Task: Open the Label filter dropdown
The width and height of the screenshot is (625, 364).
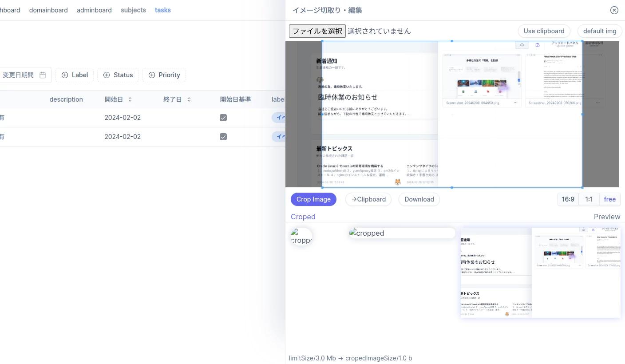Action: [75, 75]
